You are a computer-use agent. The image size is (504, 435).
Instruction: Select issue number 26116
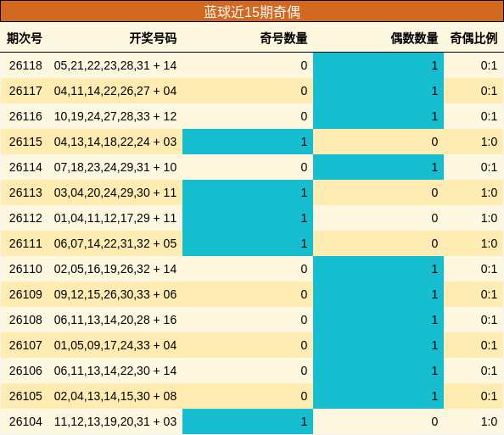25,116
